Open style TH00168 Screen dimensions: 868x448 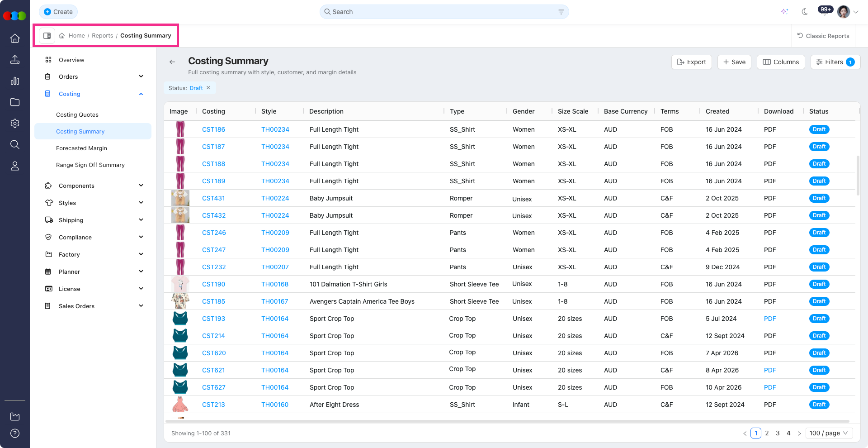click(x=275, y=284)
